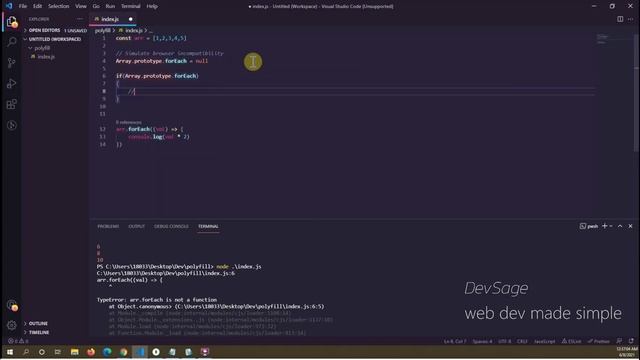The image size is (640, 360).
Task: Click the CRLF line ending status item
Action: coord(522,341)
